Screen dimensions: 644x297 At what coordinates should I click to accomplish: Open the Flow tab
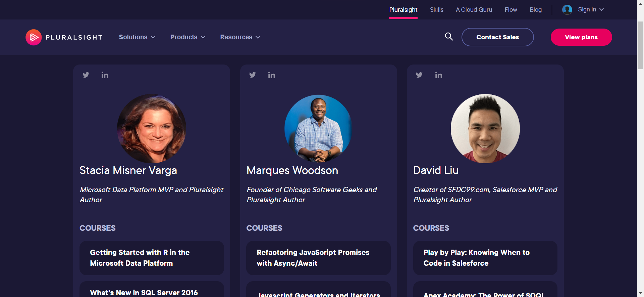click(x=511, y=10)
